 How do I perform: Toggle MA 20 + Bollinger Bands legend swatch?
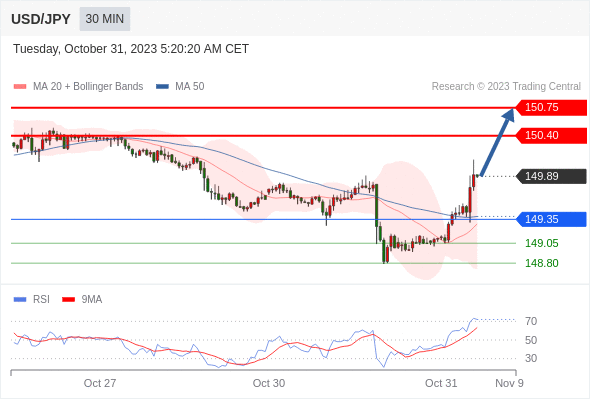[20, 87]
